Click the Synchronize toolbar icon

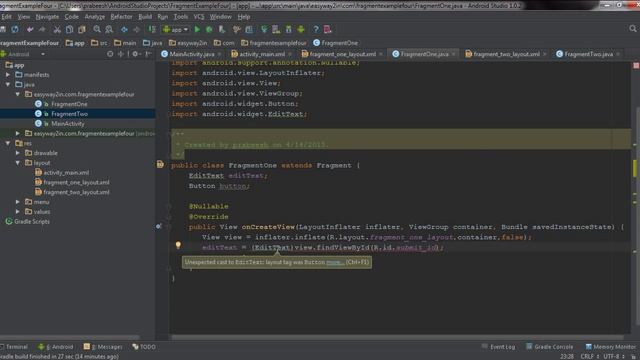tap(15, 29)
